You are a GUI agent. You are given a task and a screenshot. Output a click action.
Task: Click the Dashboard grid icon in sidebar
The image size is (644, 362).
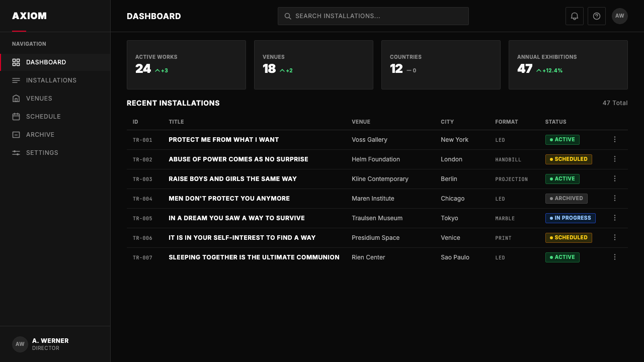16,62
